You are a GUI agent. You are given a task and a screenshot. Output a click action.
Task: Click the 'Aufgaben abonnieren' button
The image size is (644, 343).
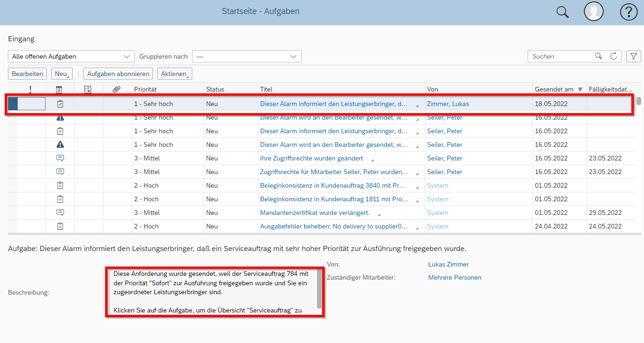pos(118,74)
